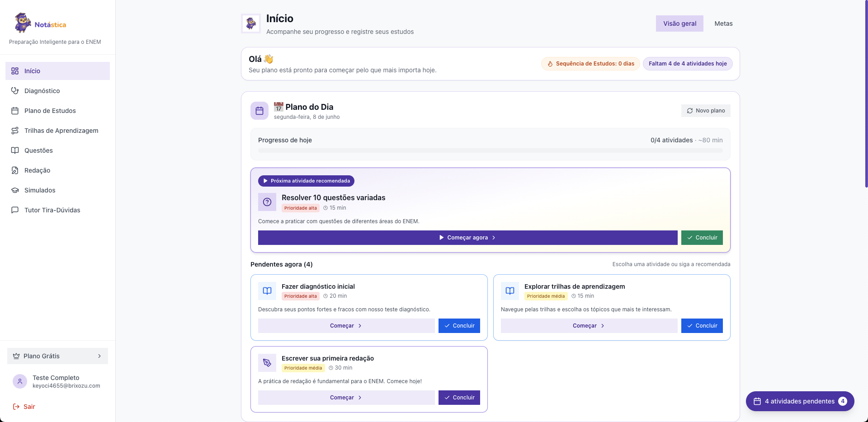This screenshot has height=422, width=868.
Task: Go to Trilhas de Aprendizagem
Action: point(57,131)
